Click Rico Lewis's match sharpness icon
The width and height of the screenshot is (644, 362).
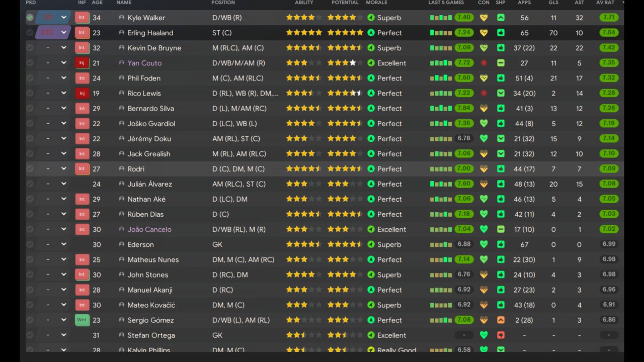coord(501,93)
